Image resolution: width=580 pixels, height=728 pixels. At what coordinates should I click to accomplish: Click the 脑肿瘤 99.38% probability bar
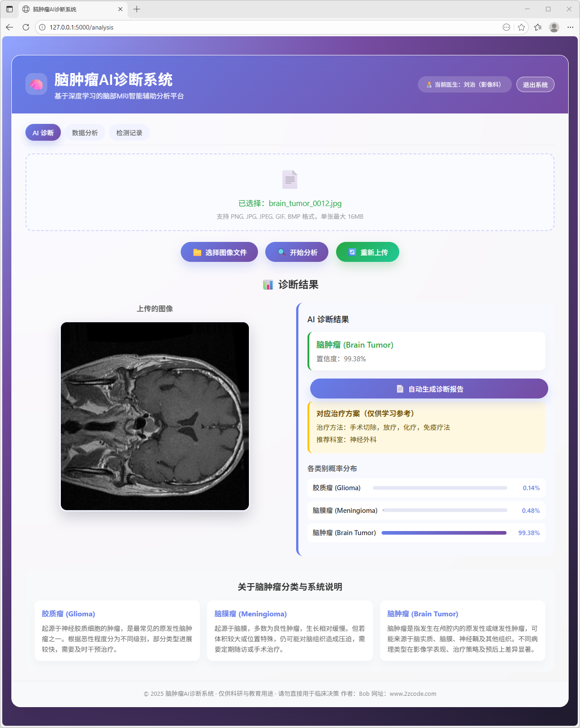444,533
